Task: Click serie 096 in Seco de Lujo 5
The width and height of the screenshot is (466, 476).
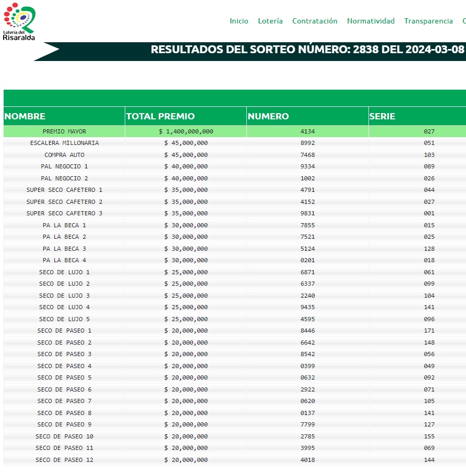Action: click(x=429, y=319)
